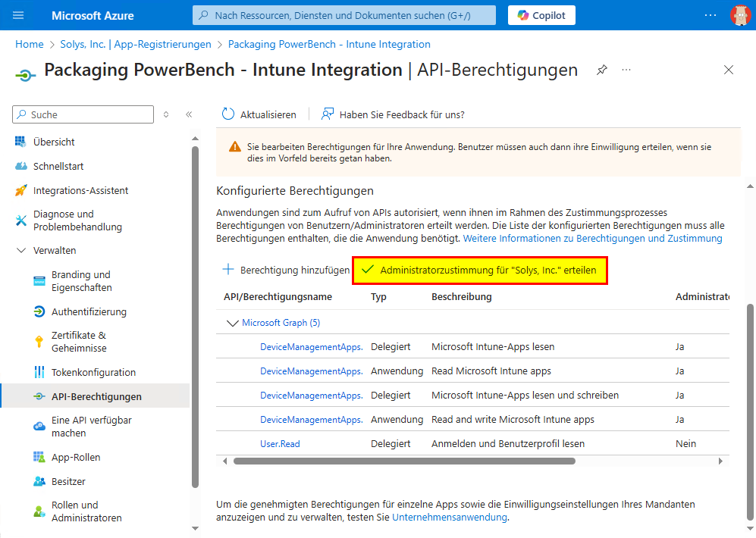The height and width of the screenshot is (538, 756).
Task: Open the feedback icon link
Action: pyautogui.click(x=328, y=114)
